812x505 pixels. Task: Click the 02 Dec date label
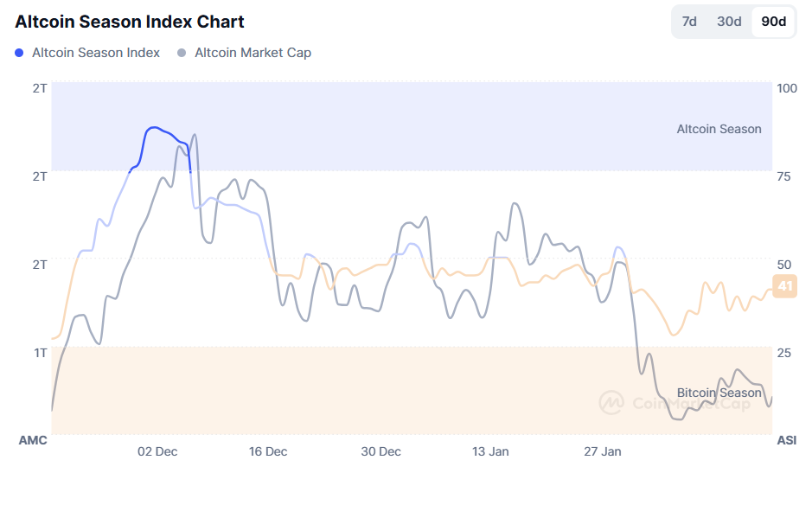pos(159,451)
